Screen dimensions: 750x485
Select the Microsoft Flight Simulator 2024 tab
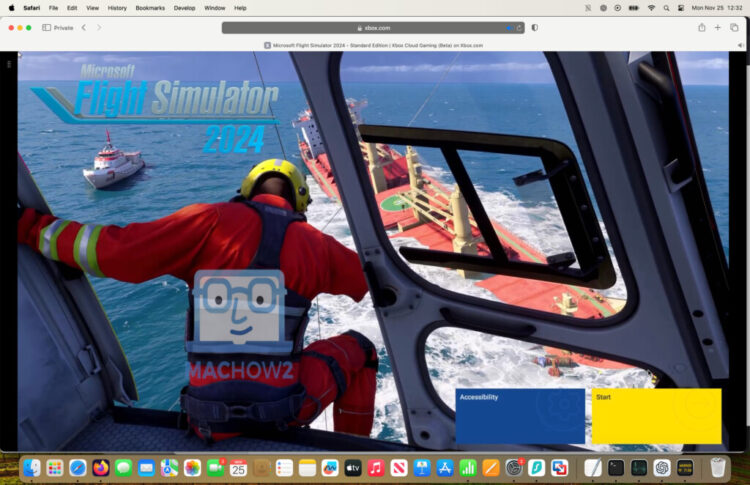(373, 45)
